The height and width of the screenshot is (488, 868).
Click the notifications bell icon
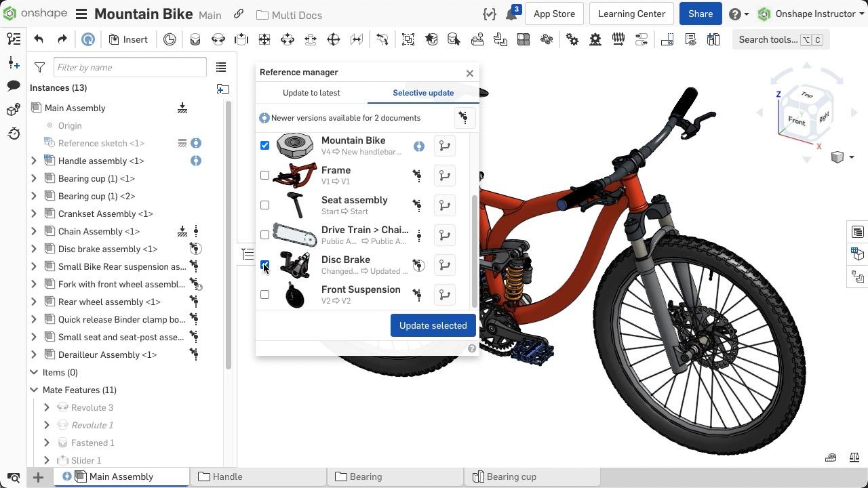pos(512,14)
